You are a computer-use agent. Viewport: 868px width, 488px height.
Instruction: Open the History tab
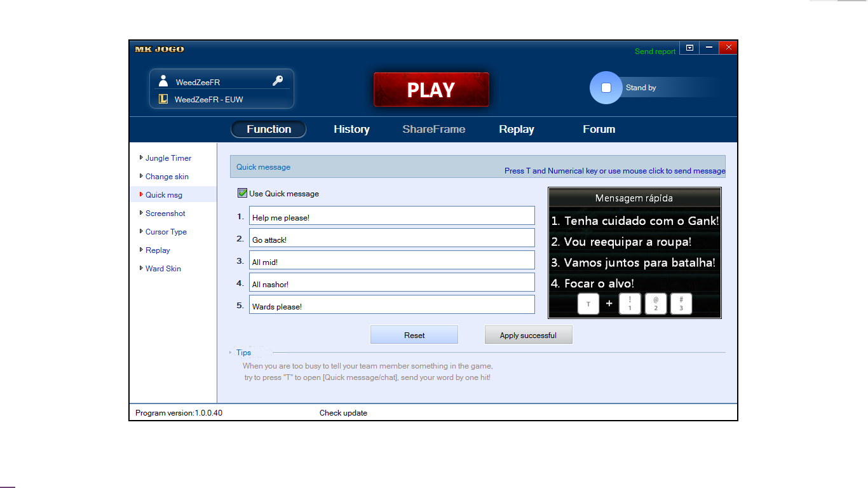tap(351, 129)
